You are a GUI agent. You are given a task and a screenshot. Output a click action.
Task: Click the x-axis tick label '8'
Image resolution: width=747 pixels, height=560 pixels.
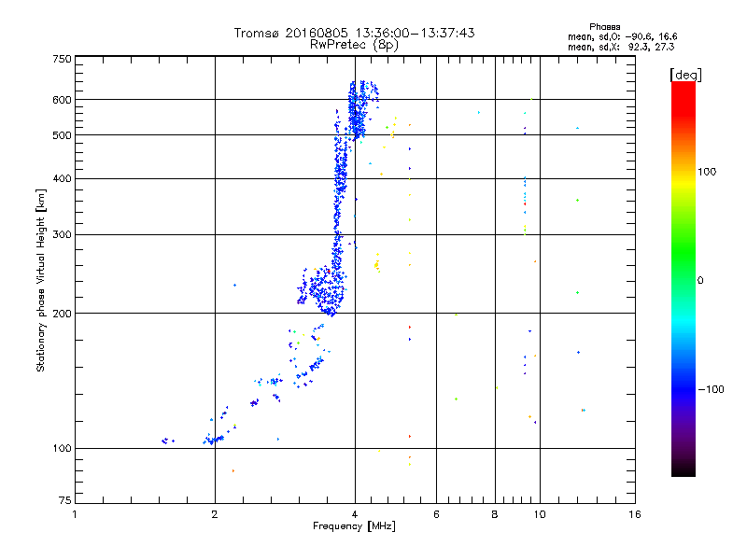[495, 514]
